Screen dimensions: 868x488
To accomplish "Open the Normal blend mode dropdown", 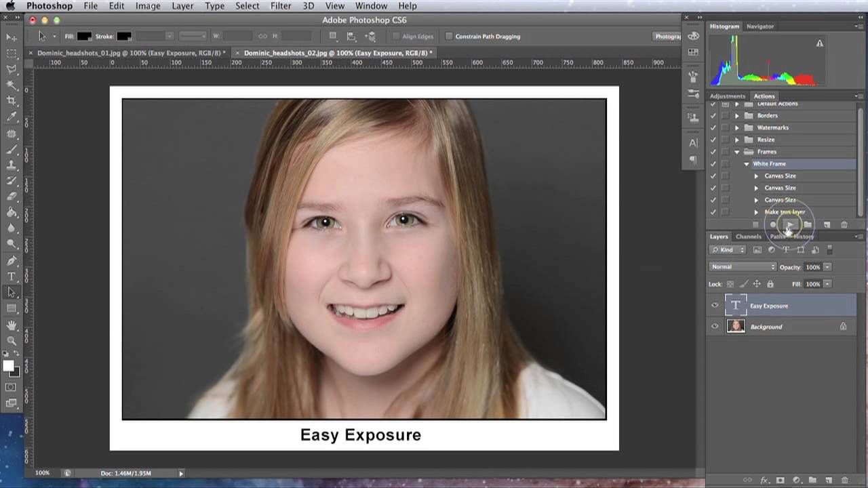I will click(x=743, y=267).
